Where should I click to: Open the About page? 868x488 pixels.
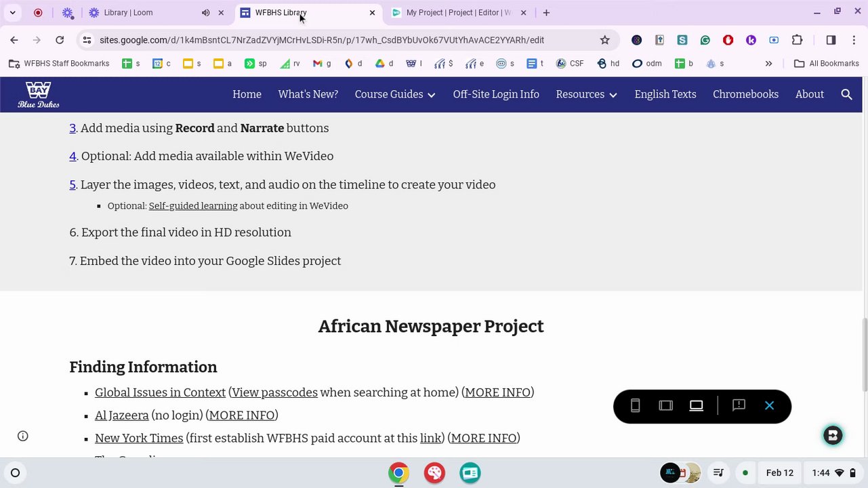coord(809,94)
